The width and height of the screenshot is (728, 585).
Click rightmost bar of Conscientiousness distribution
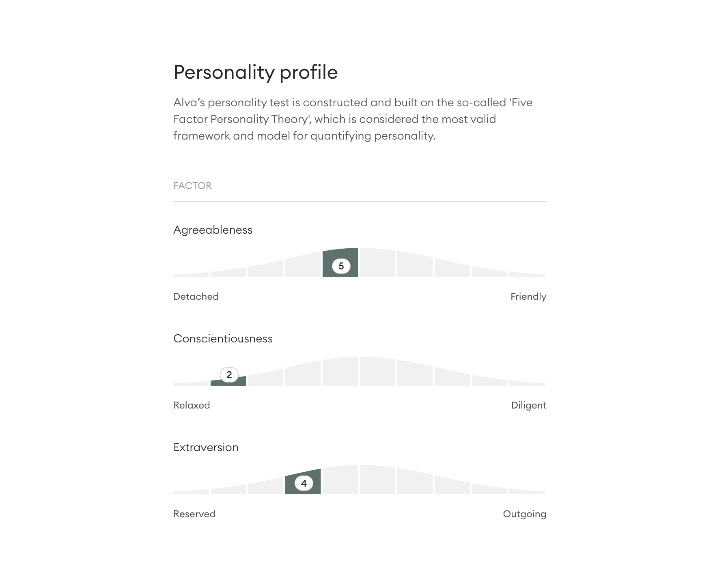tap(527, 384)
